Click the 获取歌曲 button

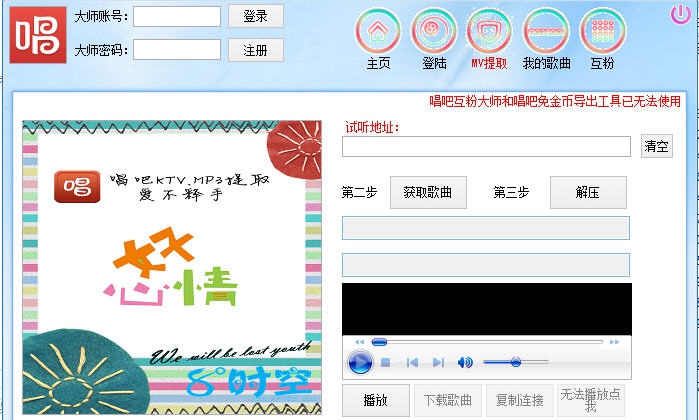pos(428,192)
